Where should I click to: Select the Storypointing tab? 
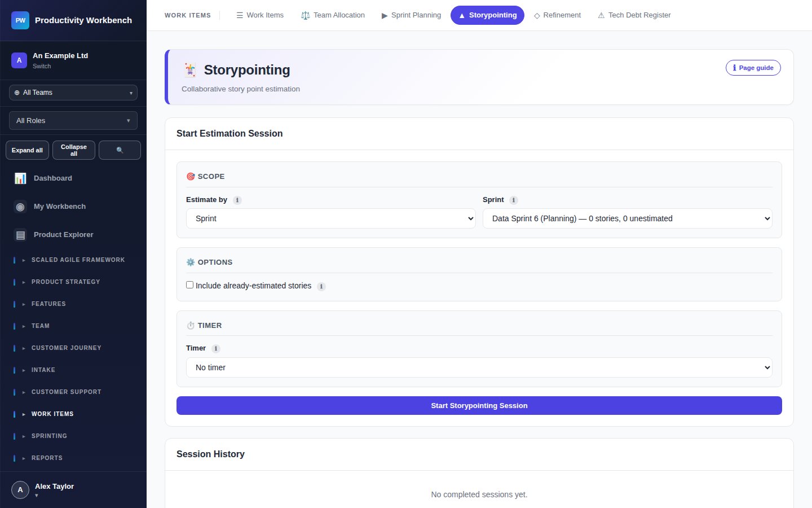click(487, 15)
